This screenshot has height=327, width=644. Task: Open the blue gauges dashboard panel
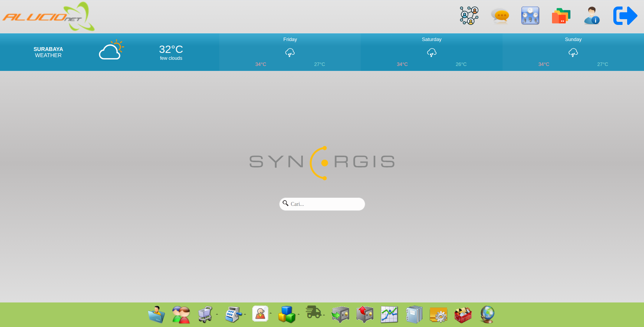click(530, 16)
